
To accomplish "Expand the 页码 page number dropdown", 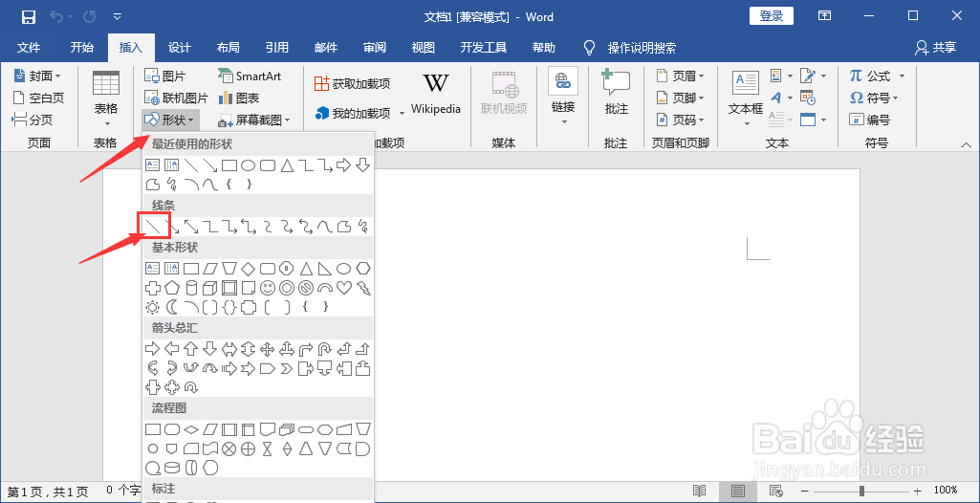I will click(x=681, y=120).
